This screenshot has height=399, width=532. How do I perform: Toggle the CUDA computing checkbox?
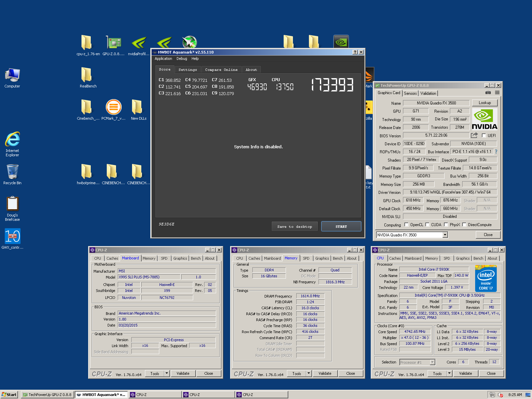pos(427,225)
